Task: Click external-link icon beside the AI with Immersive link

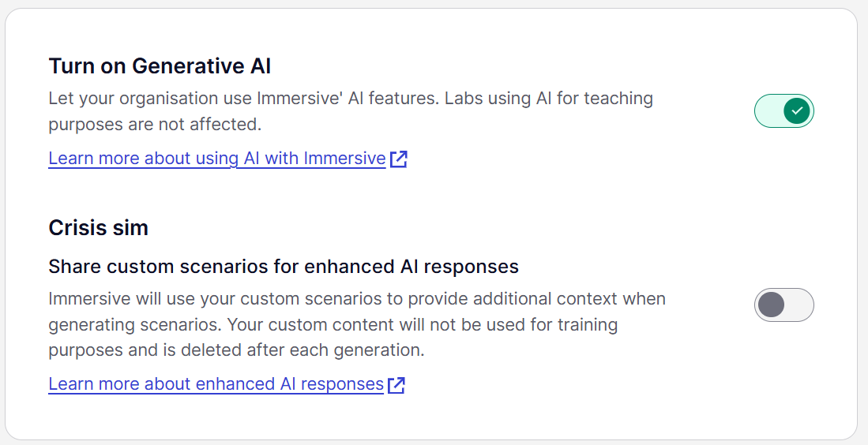Action: tap(399, 159)
